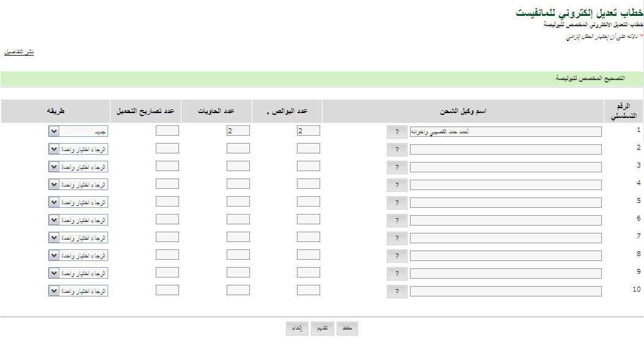
Task: Open shipping agent lookup for row 3
Action: pos(397,167)
